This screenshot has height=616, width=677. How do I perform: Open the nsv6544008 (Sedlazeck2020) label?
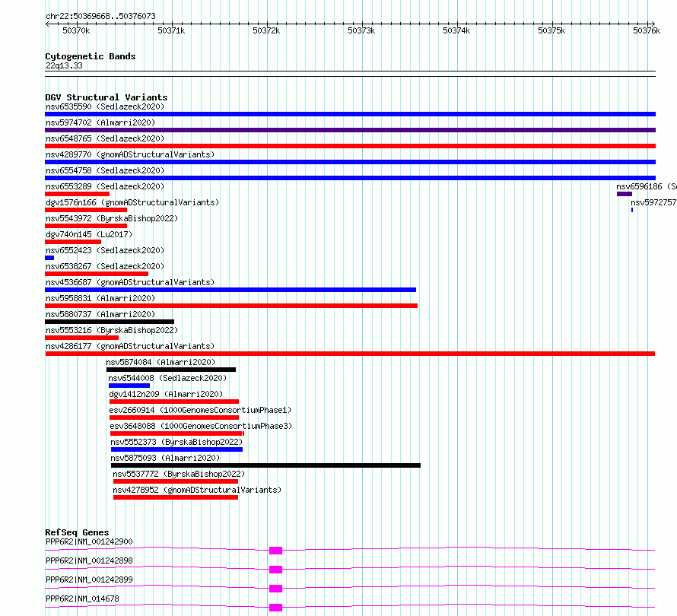167,378
